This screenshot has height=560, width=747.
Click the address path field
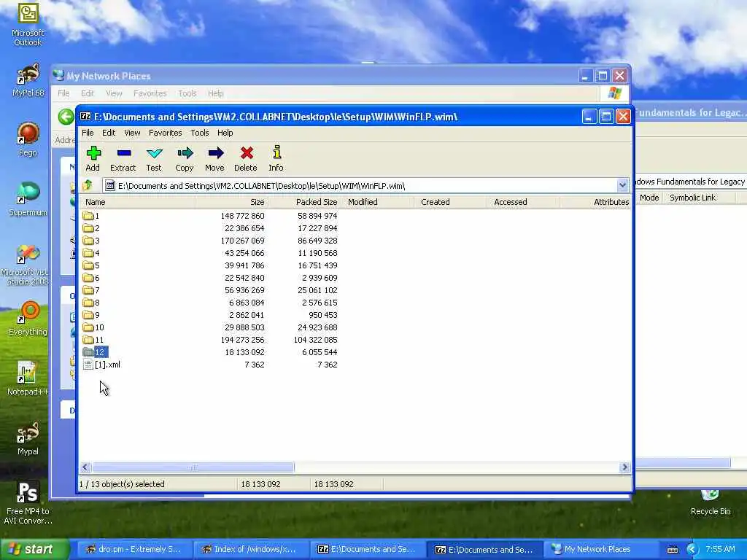pyautogui.click(x=360, y=186)
